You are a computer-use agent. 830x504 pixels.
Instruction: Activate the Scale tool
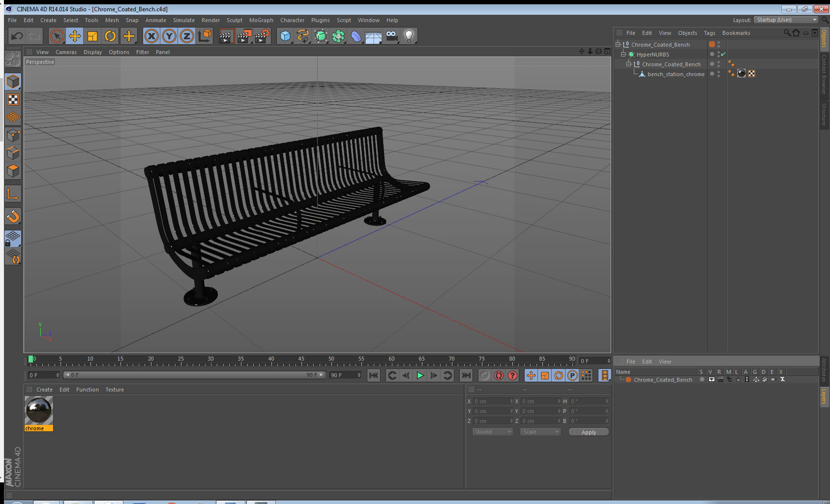pyautogui.click(x=92, y=36)
